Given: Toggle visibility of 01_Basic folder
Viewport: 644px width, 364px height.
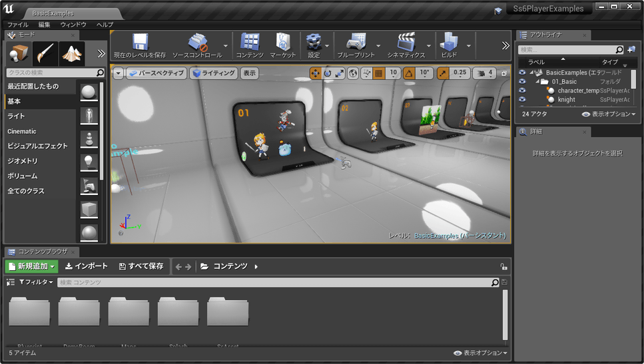Looking at the screenshot, I should point(522,81).
